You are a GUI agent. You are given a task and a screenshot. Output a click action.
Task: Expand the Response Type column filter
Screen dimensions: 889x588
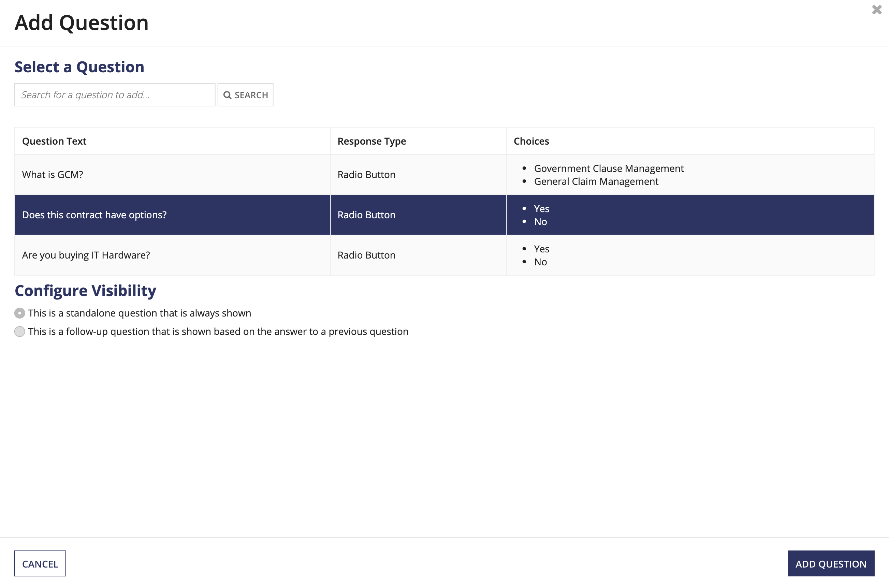coord(371,141)
